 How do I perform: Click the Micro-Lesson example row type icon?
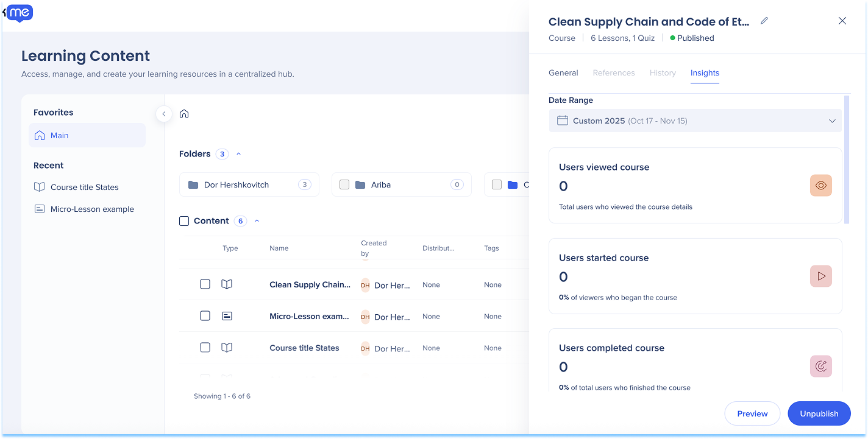227,316
